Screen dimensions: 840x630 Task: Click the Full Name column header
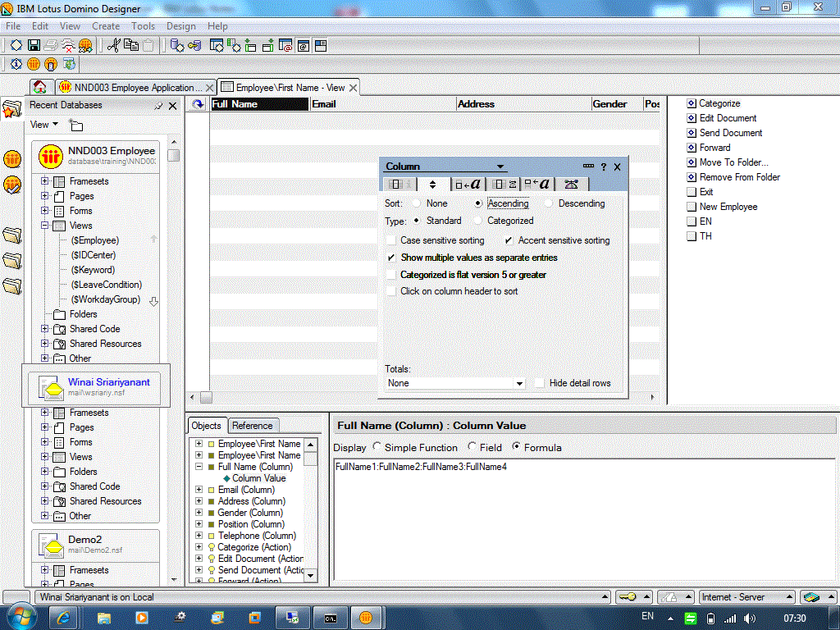(x=260, y=104)
